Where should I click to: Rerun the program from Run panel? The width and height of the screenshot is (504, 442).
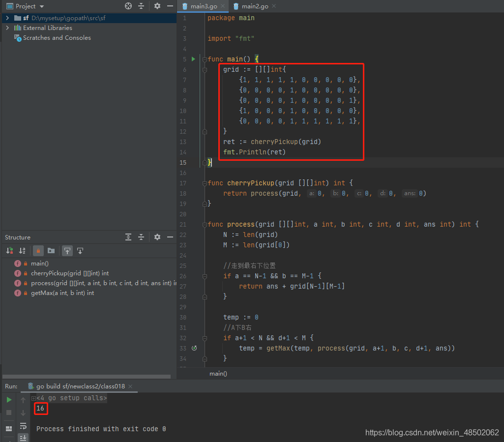tap(9, 400)
